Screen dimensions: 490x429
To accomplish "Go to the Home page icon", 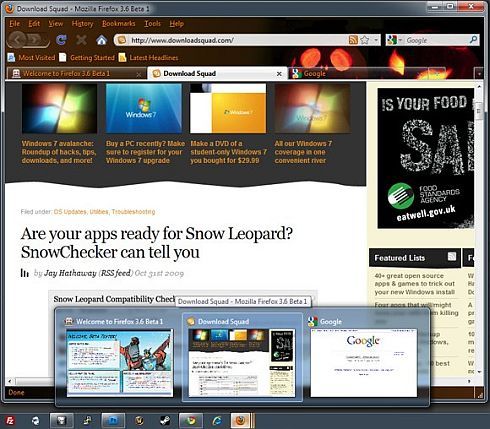I will pos(101,40).
